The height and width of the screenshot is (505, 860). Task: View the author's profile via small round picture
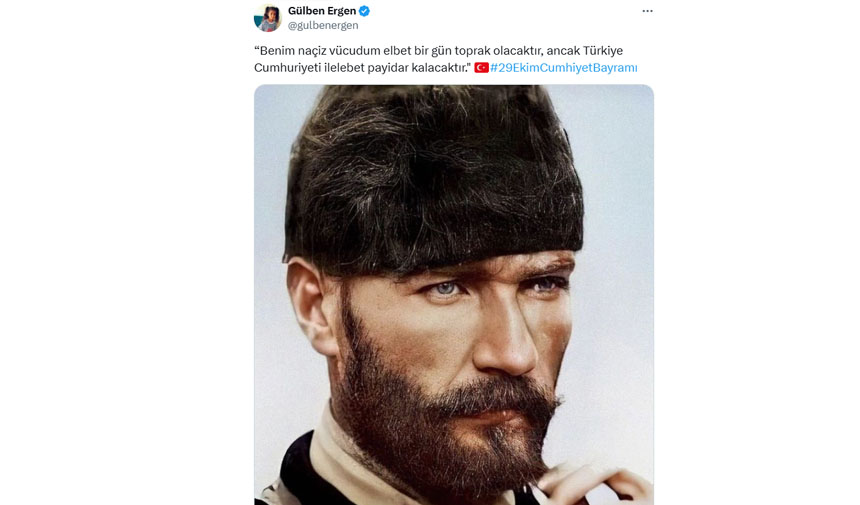(267, 18)
